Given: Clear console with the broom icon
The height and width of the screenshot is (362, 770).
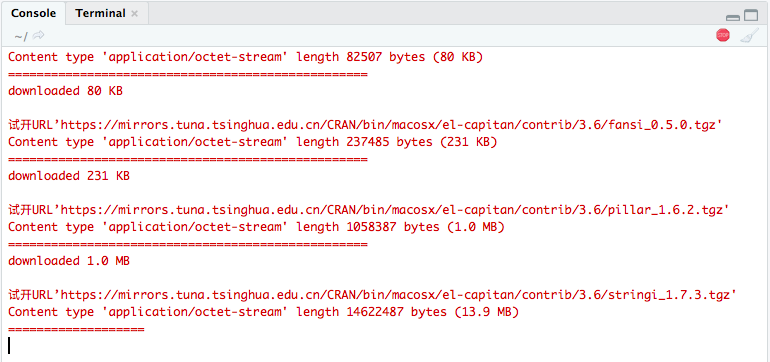Looking at the screenshot, I should point(749,35).
